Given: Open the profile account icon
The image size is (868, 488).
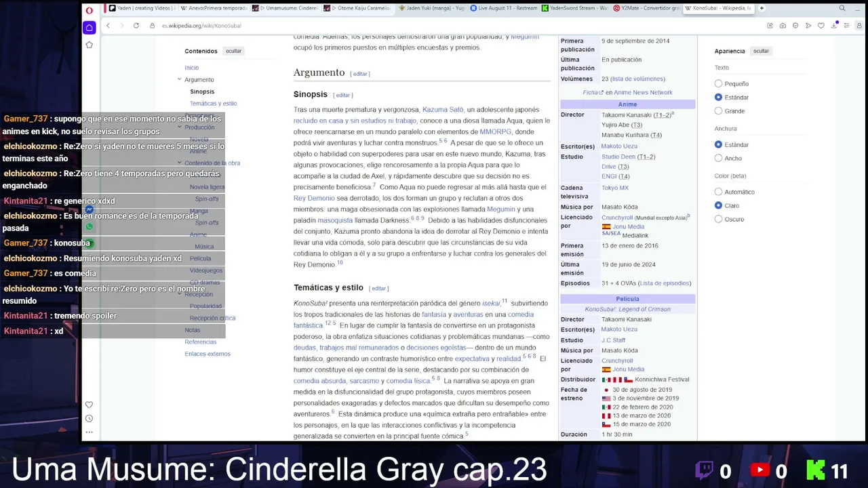Looking at the screenshot, I should 860,26.
